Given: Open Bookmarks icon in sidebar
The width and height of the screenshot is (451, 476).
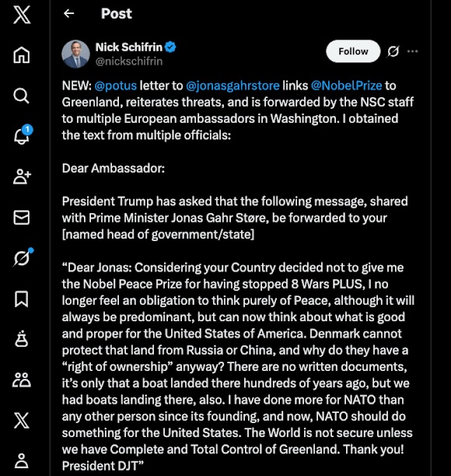Looking at the screenshot, I should coord(22,299).
